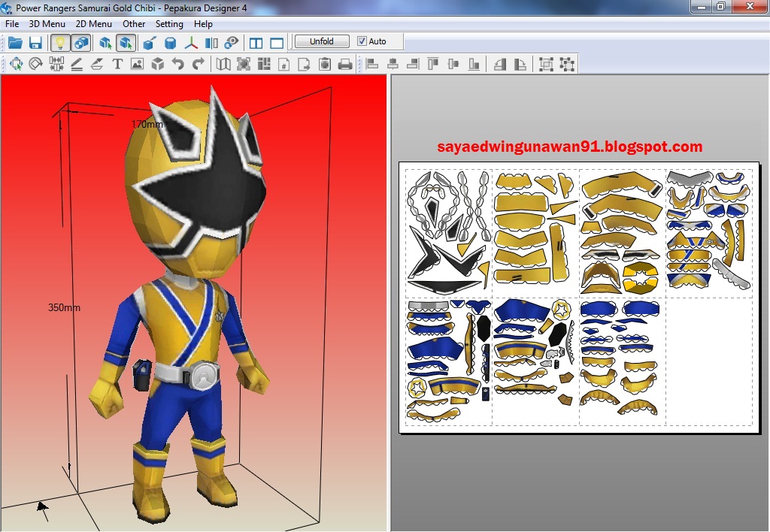This screenshot has width=770, height=532.
Task: Click the align left icon
Action: pos(372,64)
